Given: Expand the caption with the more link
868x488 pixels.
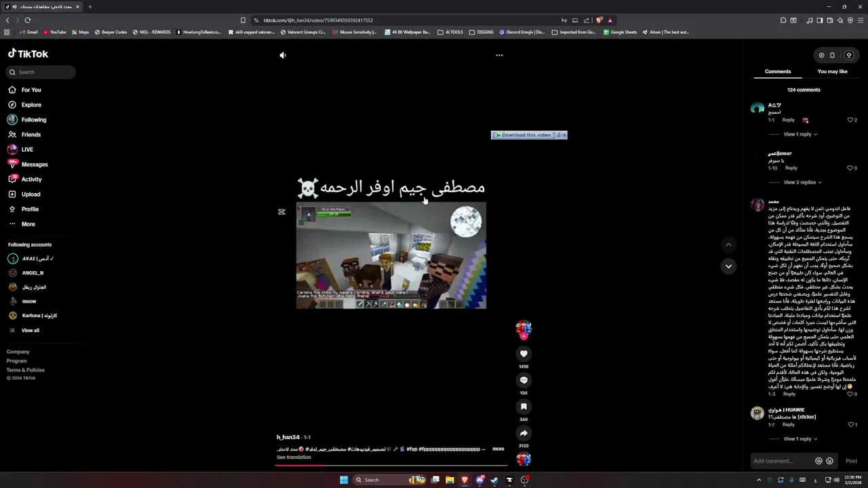Looking at the screenshot, I should [498, 449].
